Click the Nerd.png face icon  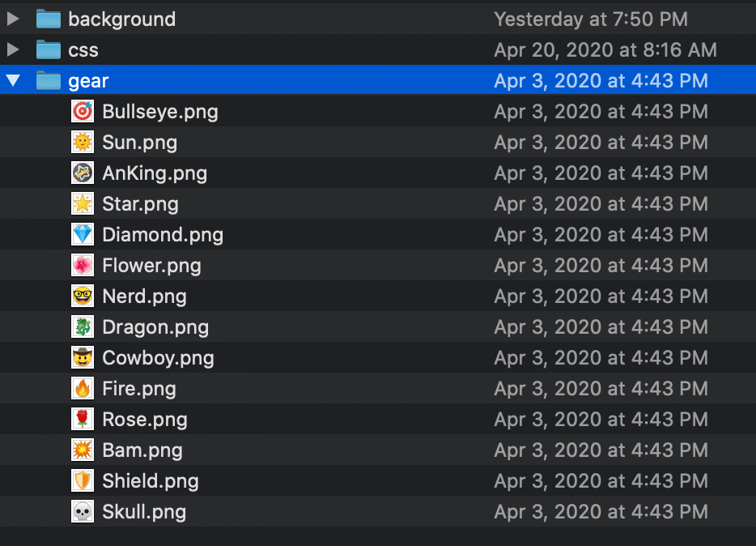[83, 296]
